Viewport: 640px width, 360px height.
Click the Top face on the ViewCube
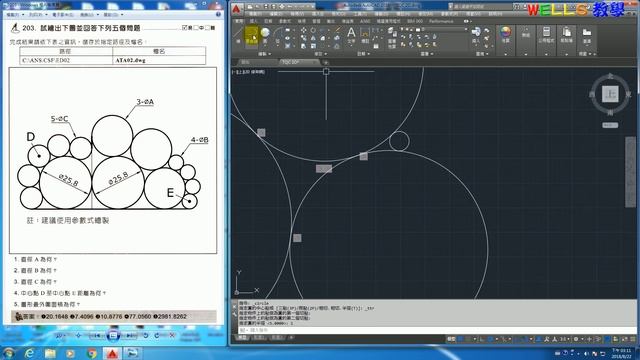click(x=610, y=94)
